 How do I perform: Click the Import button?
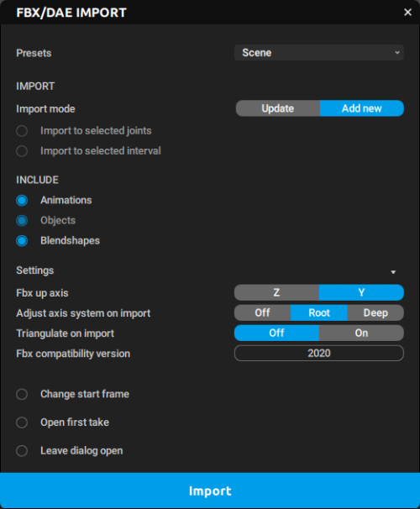(x=210, y=491)
